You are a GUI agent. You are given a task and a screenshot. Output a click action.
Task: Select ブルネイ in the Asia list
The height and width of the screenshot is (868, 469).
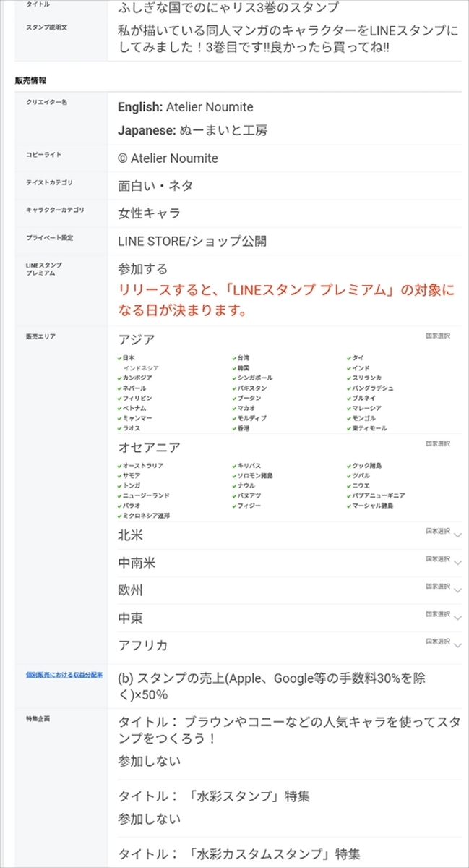pyautogui.click(x=361, y=399)
